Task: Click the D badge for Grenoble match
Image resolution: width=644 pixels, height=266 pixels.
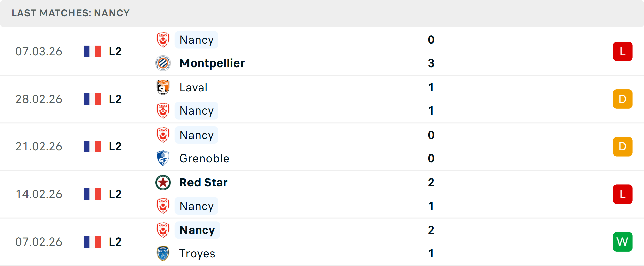Action: [623, 146]
